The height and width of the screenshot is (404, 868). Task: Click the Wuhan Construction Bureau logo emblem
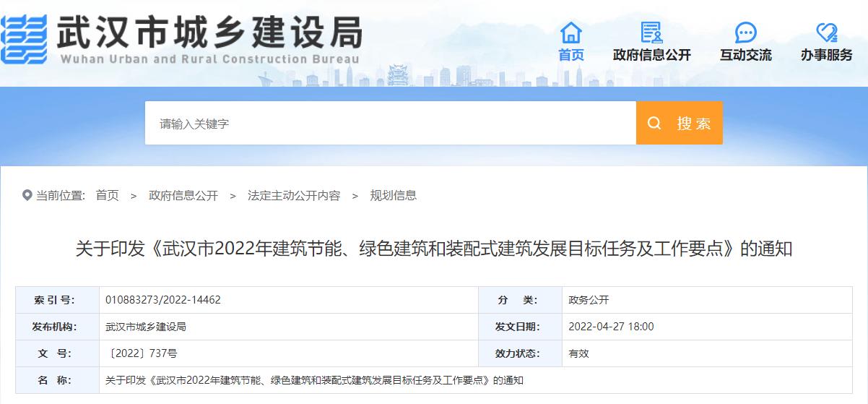click(x=23, y=39)
